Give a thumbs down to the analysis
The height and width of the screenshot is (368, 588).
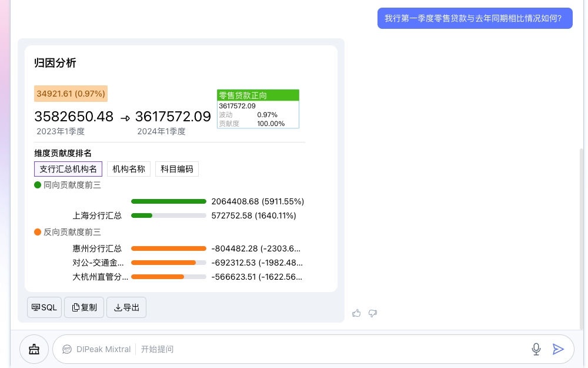(372, 313)
